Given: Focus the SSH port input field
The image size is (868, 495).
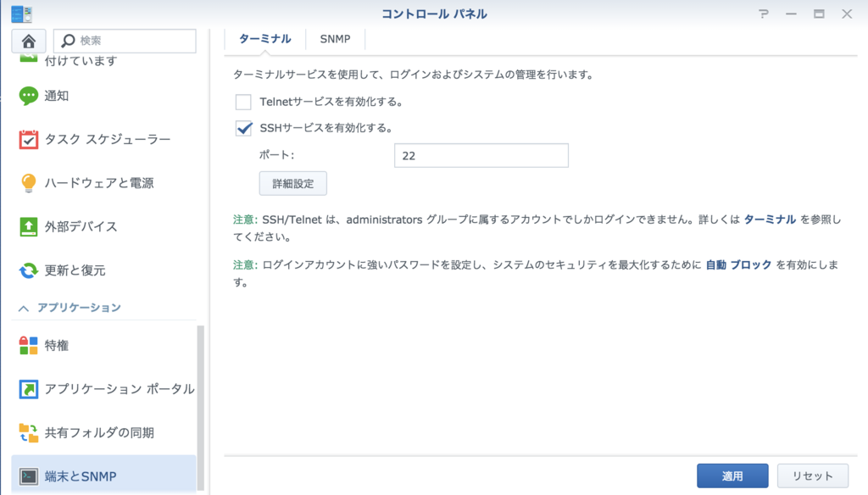Looking at the screenshot, I should pos(481,156).
